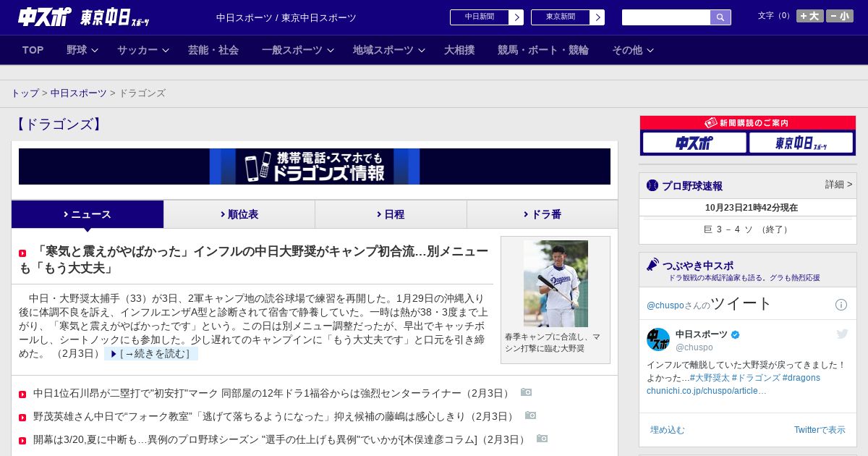Click #大野奨太 hashtag in tweet
This screenshot has height=456, width=868.
coord(710,378)
